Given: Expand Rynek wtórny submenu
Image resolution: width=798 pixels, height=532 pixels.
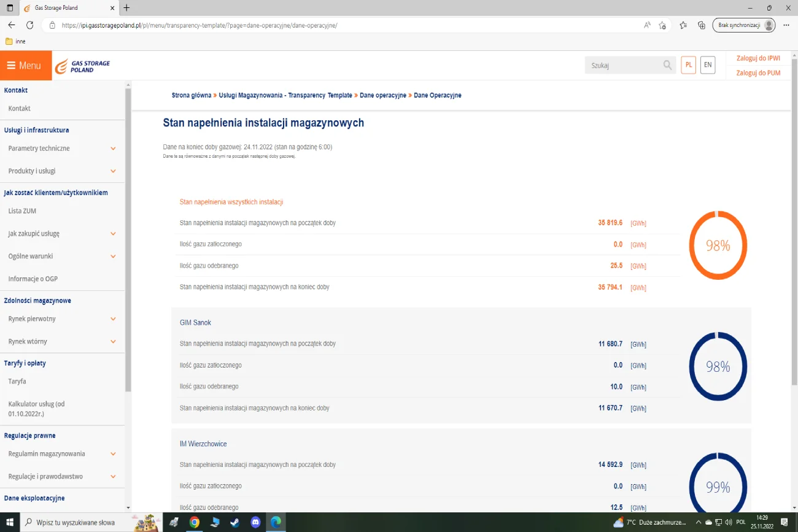Looking at the screenshot, I should tap(113, 342).
